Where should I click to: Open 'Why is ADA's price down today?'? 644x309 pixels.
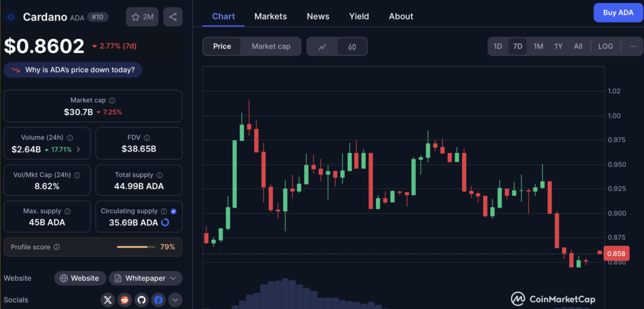[73, 70]
